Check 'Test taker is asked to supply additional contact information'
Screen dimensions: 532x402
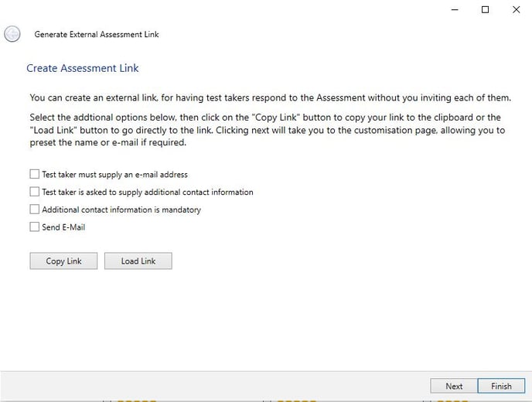(x=34, y=192)
